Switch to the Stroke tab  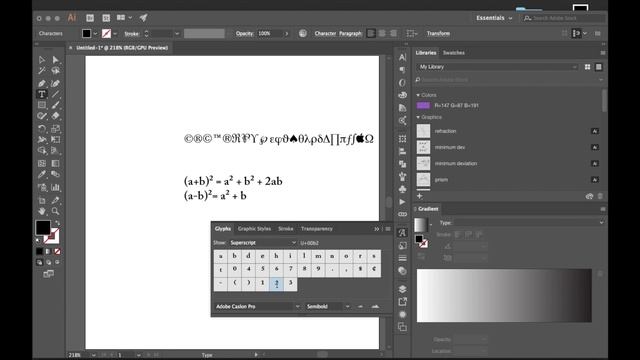click(x=286, y=229)
